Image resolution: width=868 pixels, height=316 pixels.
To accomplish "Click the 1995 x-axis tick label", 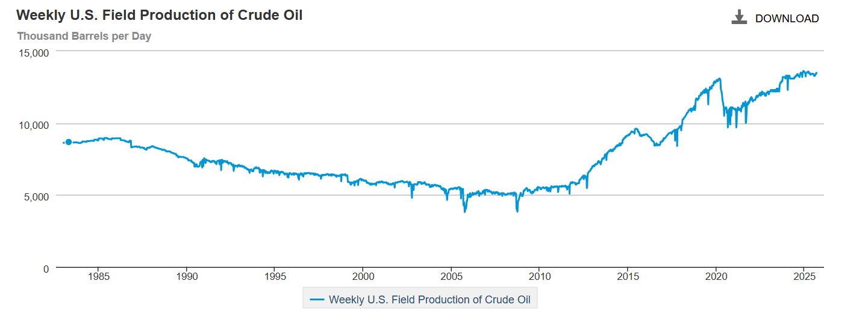I will point(275,277).
